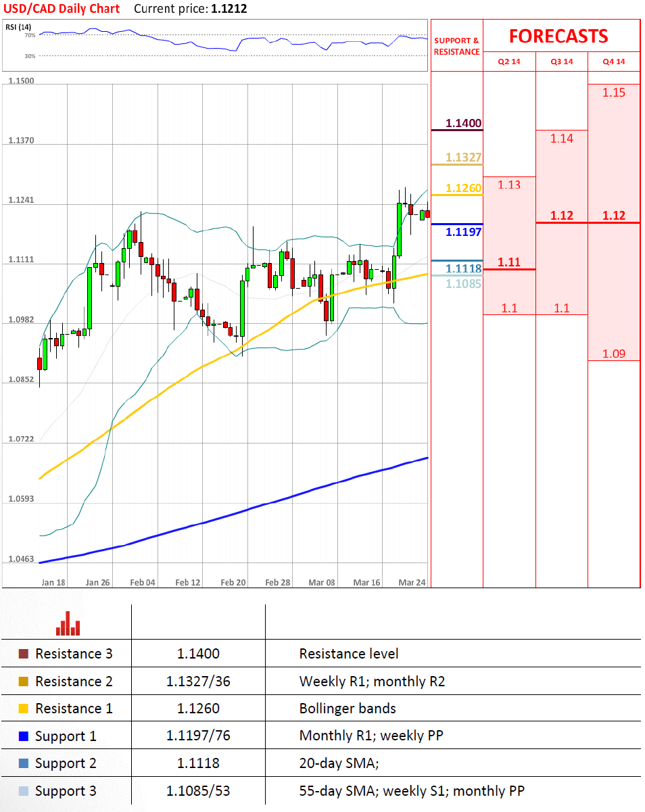Click the current price 1.1212

pos(228,9)
